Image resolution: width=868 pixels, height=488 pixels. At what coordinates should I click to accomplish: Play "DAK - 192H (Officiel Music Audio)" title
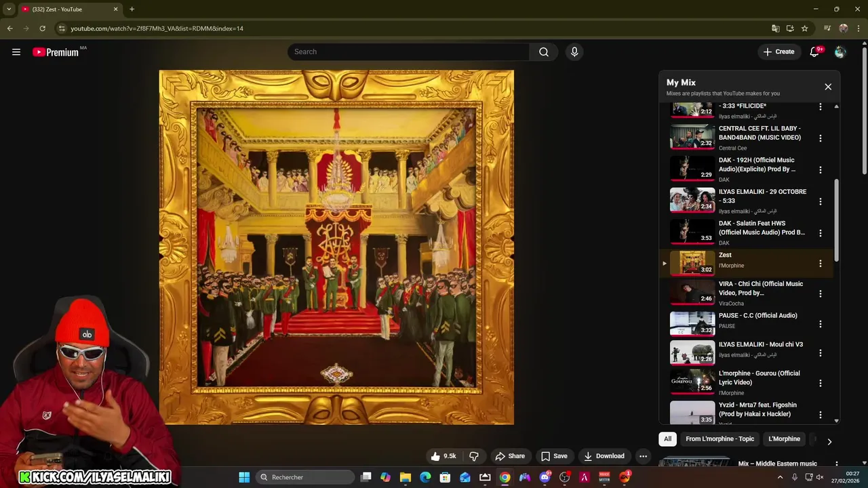coord(757,165)
